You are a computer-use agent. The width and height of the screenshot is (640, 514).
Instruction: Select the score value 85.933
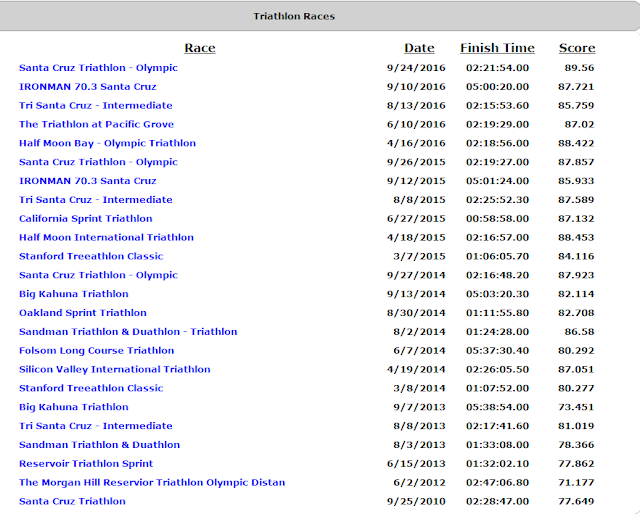pos(576,181)
